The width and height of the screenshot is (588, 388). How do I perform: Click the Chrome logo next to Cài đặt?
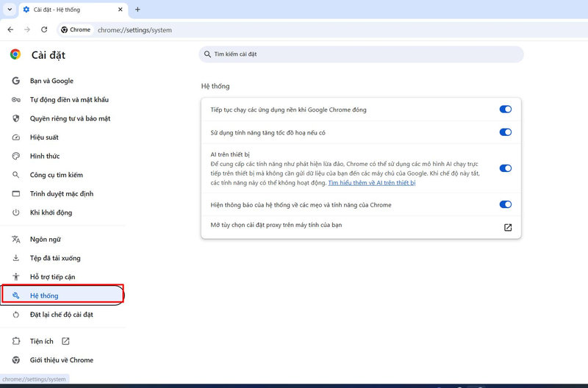[15, 54]
